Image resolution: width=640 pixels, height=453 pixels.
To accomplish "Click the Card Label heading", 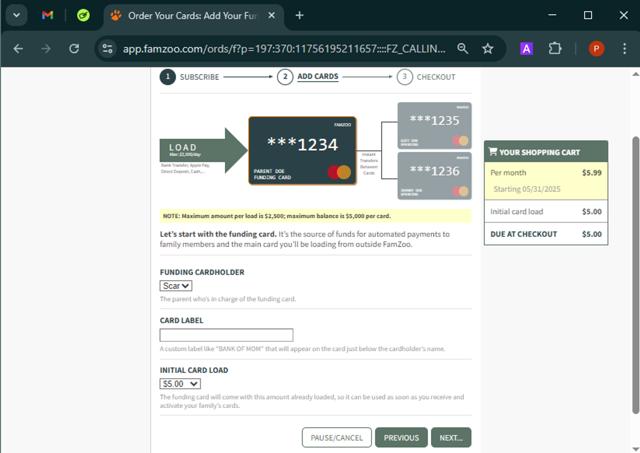I will tap(181, 320).
